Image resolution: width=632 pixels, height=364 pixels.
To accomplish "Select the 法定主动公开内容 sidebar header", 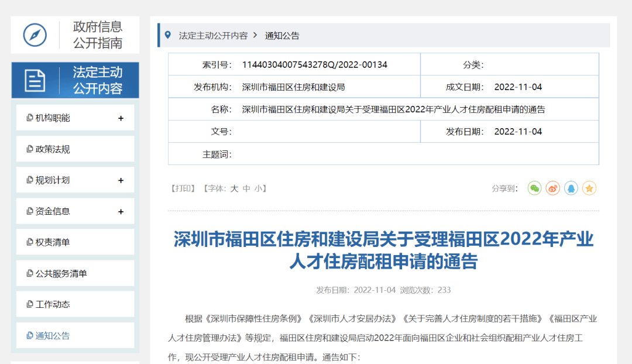I will [x=75, y=80].
